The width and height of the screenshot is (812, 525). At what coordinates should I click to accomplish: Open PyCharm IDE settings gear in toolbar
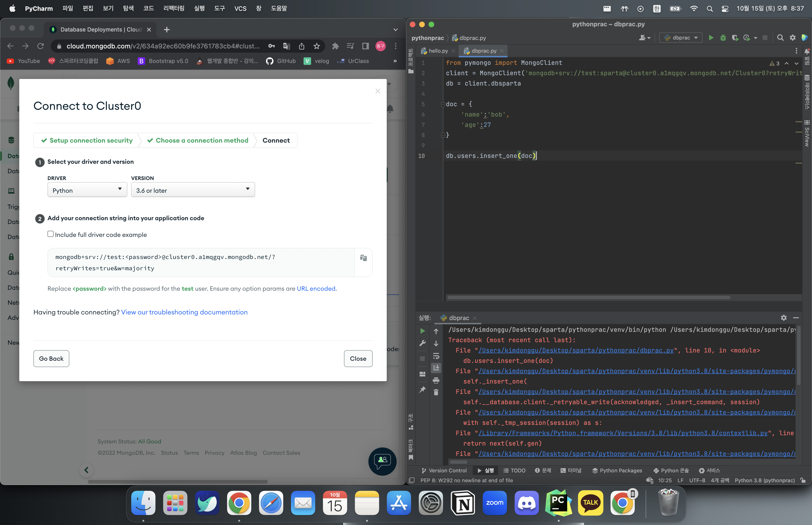pos(793,38)
